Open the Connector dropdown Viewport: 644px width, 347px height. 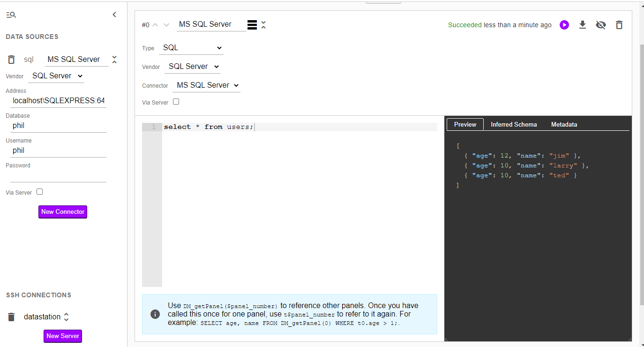[x=206, y=85]
